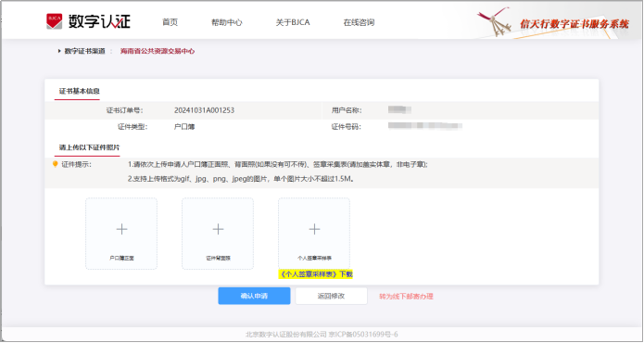Click the 确认申请 button

254,296
